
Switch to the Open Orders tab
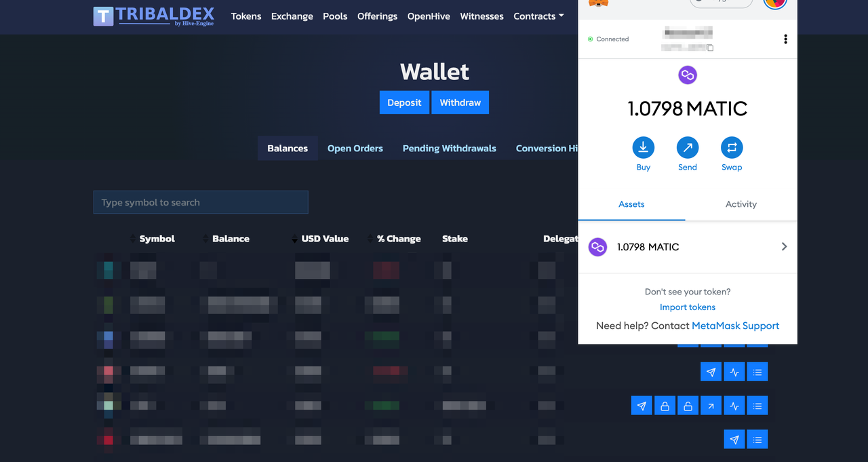coord(355,148)
